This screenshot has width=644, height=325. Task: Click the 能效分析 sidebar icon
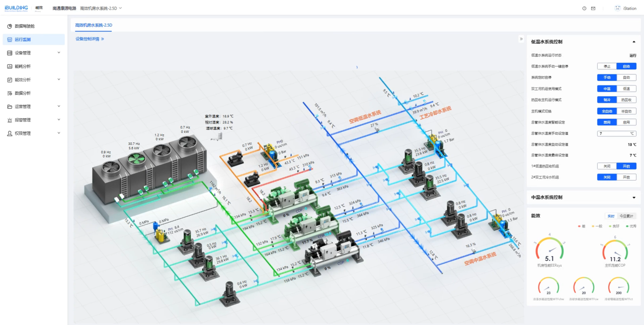[x=10, y=79]
